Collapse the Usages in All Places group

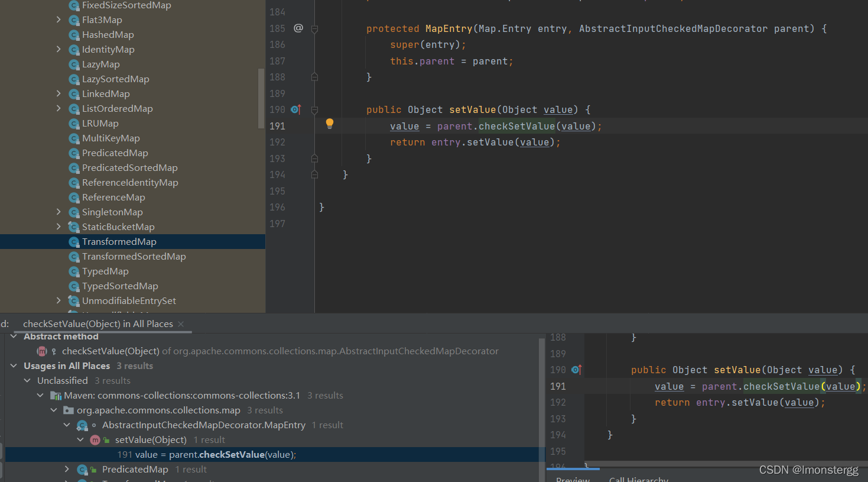point(14,366)
